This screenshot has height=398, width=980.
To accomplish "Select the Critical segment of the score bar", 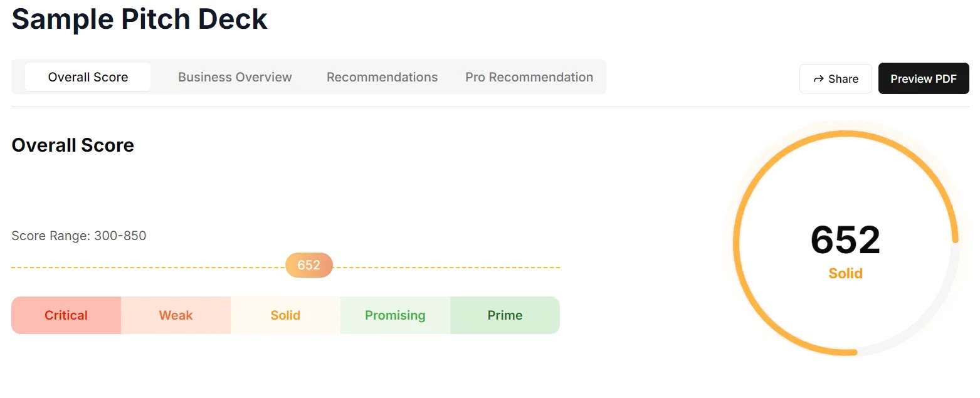I will [66, 315].
